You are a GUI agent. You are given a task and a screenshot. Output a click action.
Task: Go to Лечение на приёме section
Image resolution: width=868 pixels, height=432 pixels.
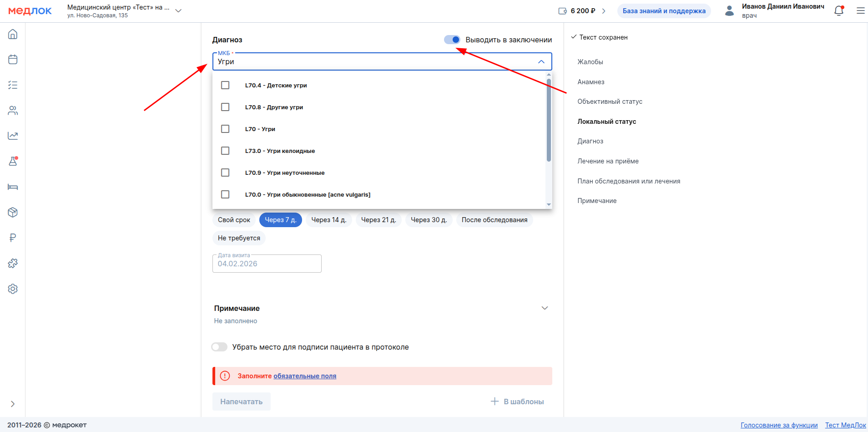(x=608, y=161)
